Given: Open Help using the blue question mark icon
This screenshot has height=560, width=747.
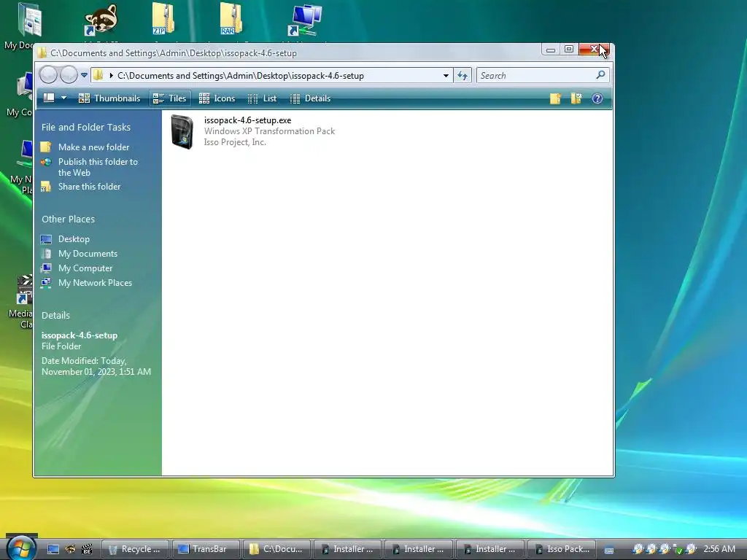Looking at the screenshot, I should click(597, 98).
